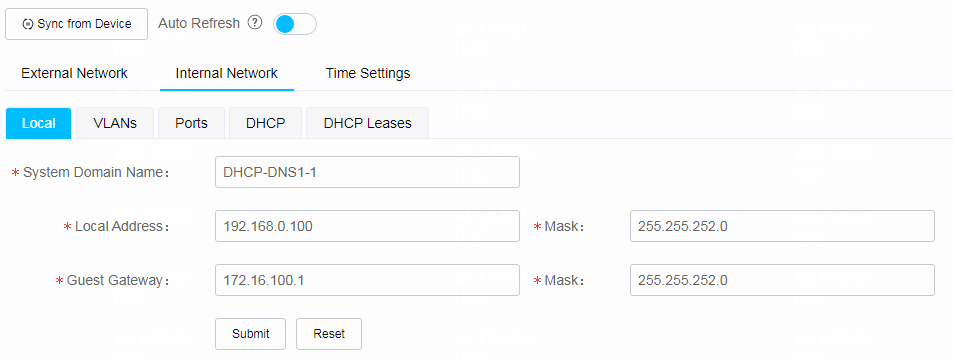The height and width of the screenshot is (360, 953).
Task: Focus the Local Address input field
Action: coord(367,226)
